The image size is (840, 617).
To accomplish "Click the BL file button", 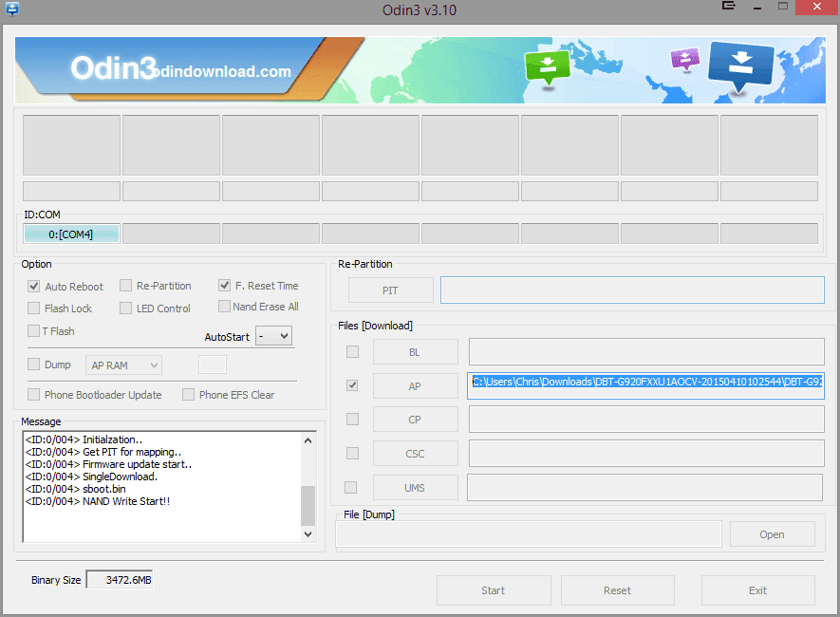I will 415,352.
